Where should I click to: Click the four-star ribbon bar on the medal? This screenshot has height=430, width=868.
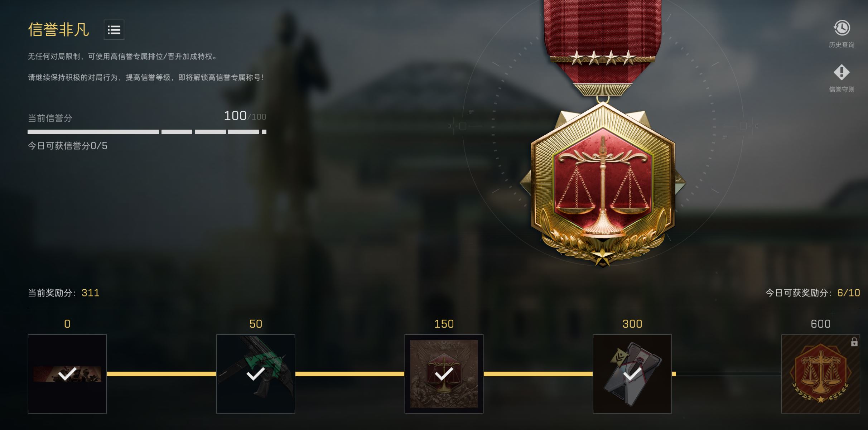coord(603,58)
